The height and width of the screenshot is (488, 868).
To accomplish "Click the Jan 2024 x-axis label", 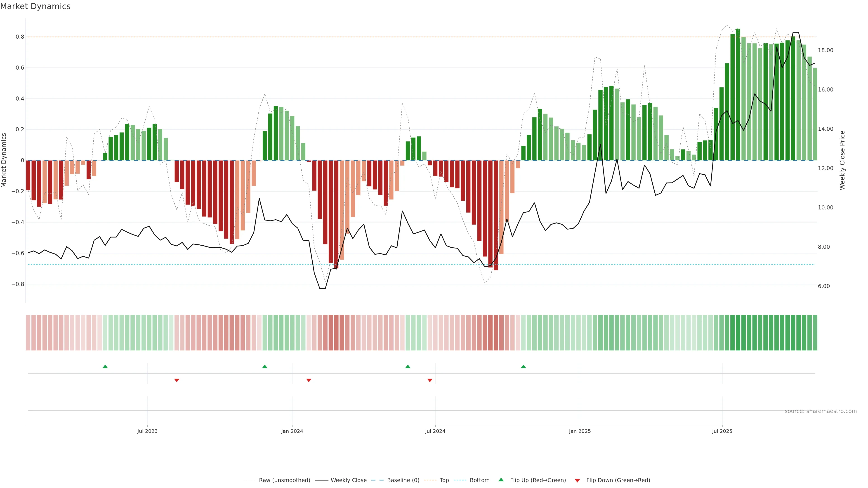I will pyautogui.click(x=292, y=431).
